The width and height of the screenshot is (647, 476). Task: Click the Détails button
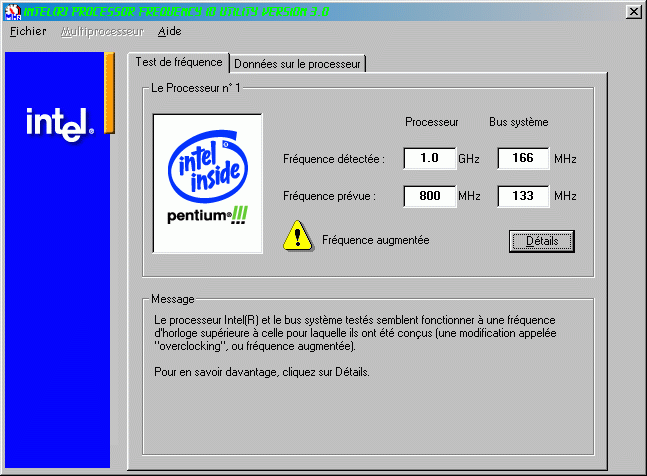click(542, 241)
